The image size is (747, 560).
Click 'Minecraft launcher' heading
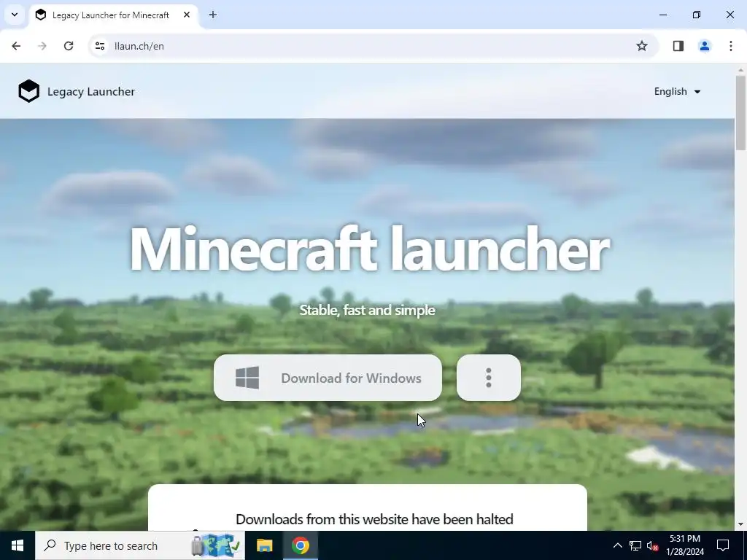(x=370, y=249)
